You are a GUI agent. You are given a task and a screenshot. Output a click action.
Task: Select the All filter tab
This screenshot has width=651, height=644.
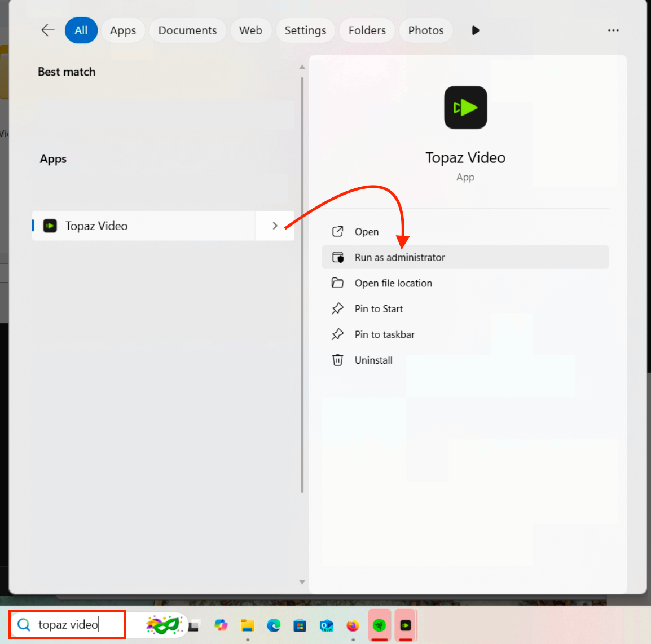[x=81, y=30]
